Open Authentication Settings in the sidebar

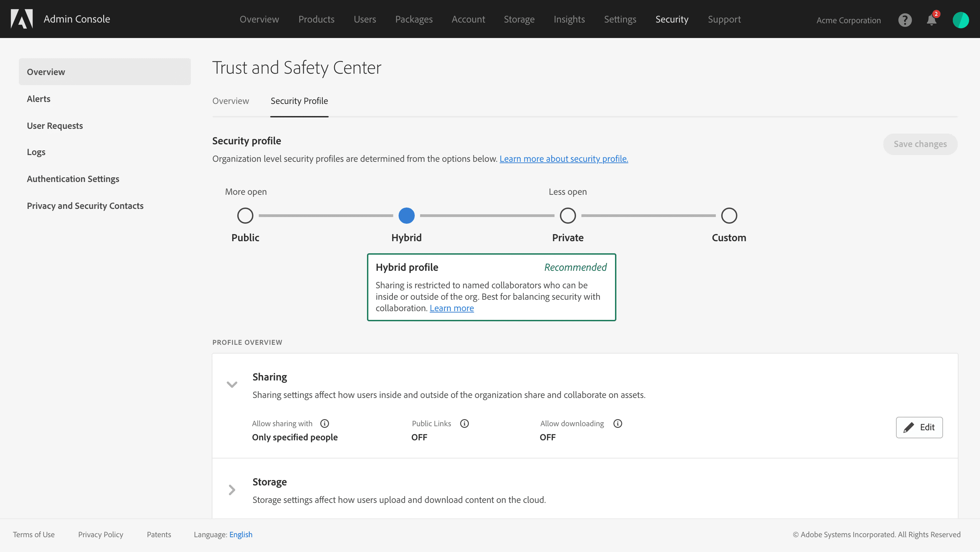pos(73,179)
